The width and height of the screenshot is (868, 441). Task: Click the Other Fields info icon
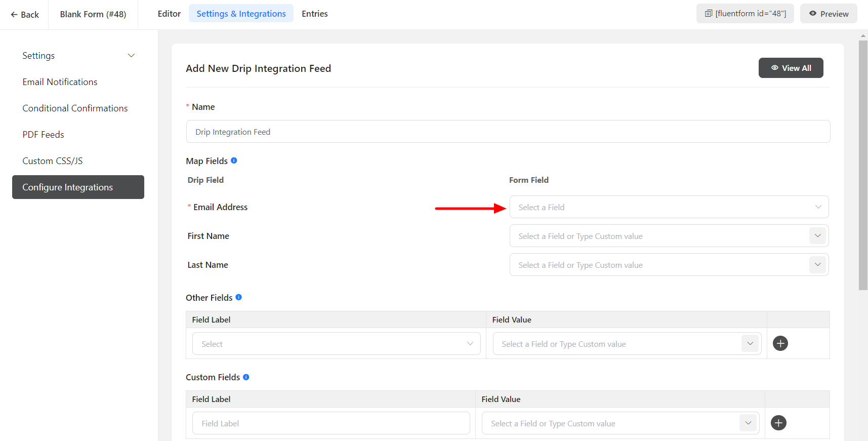(239, 297)
